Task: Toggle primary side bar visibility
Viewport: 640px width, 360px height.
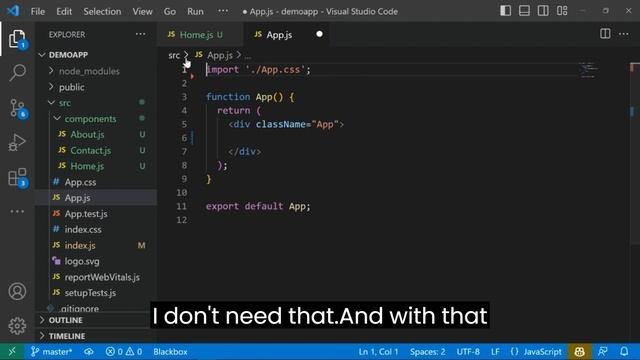Action: [505, 11]
